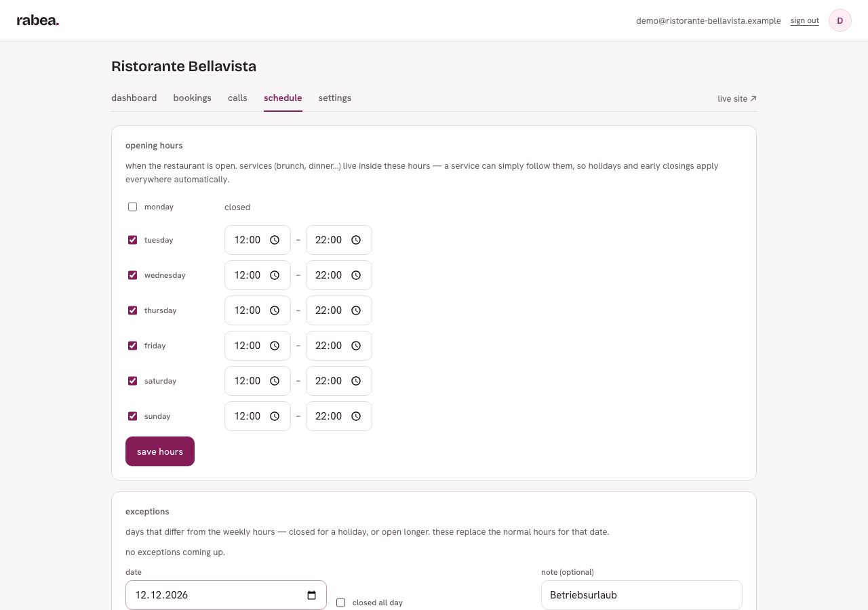
Task: Open calendar picker in exception date field
Action: click(312, 595)
